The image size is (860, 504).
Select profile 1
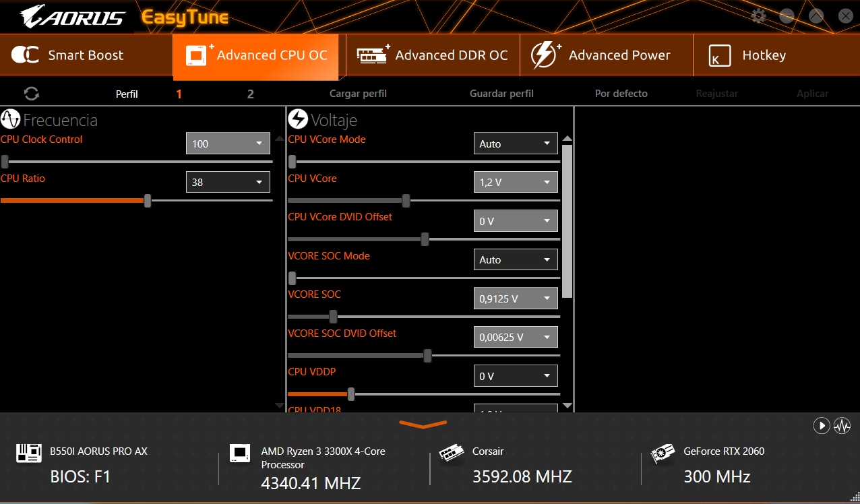coord(179,94)
